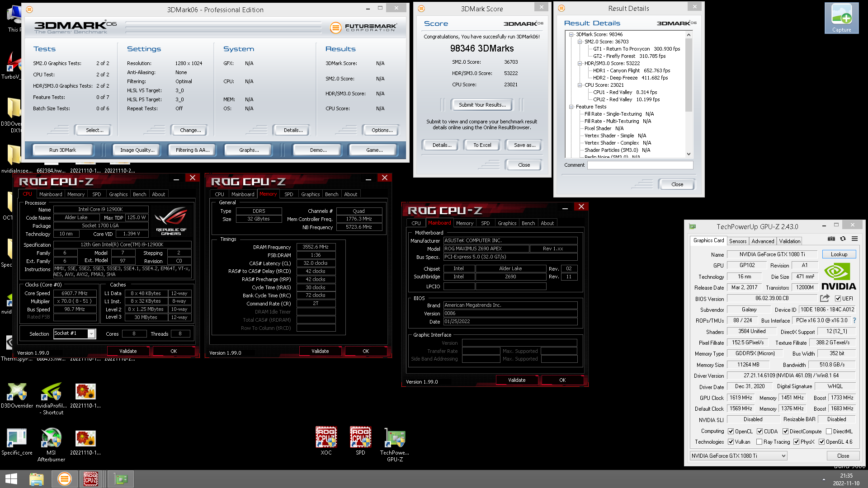Viewport: 868px width, 488px height.
Task: Open the Windows Start button
Action: tap(11, 479)
